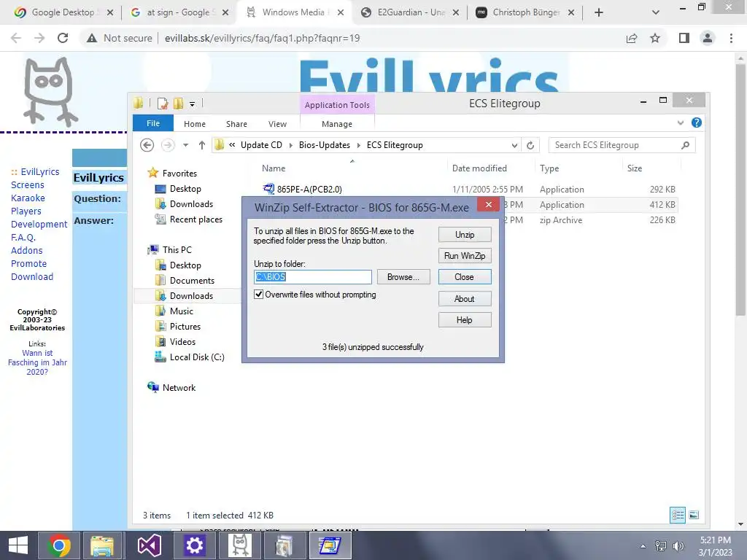Sort files by Size column
This screenshot has height=560, width=747.
coord(635,168)
